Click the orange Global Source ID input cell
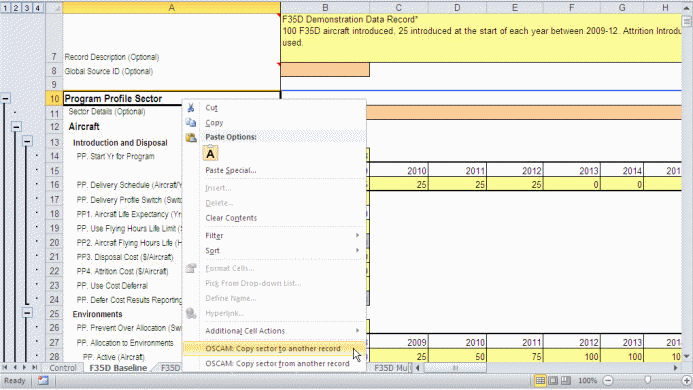This screenshot has width=693, height=390. click(x=325, y=70)
